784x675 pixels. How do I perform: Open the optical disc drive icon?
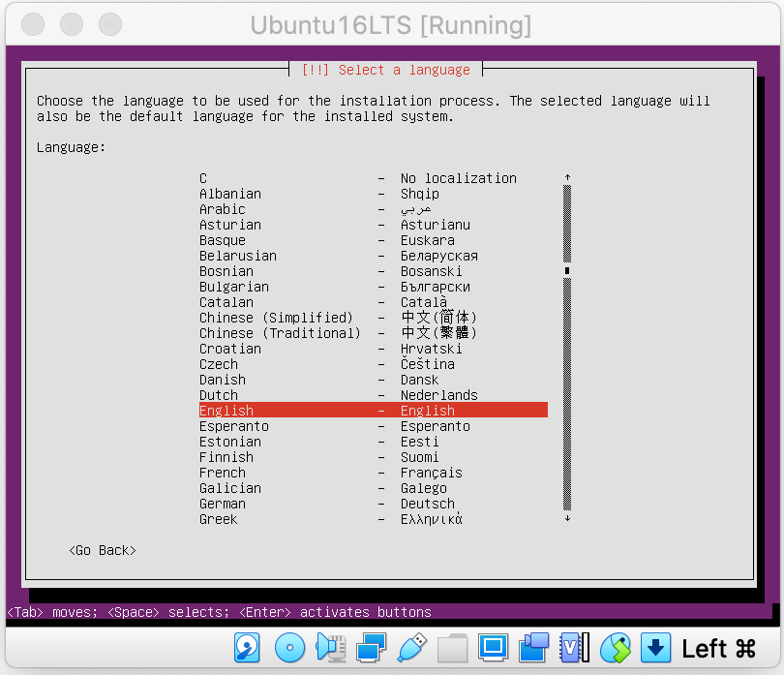click(290, 647)
